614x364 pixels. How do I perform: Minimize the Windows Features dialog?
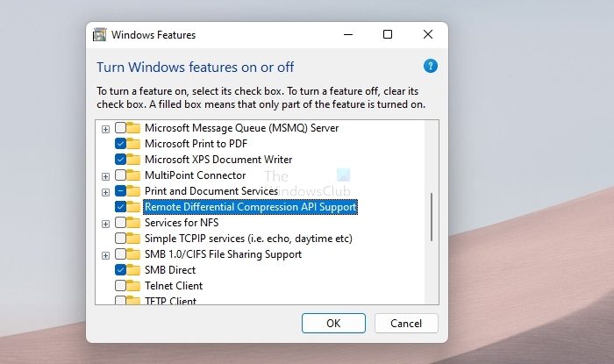348,34
